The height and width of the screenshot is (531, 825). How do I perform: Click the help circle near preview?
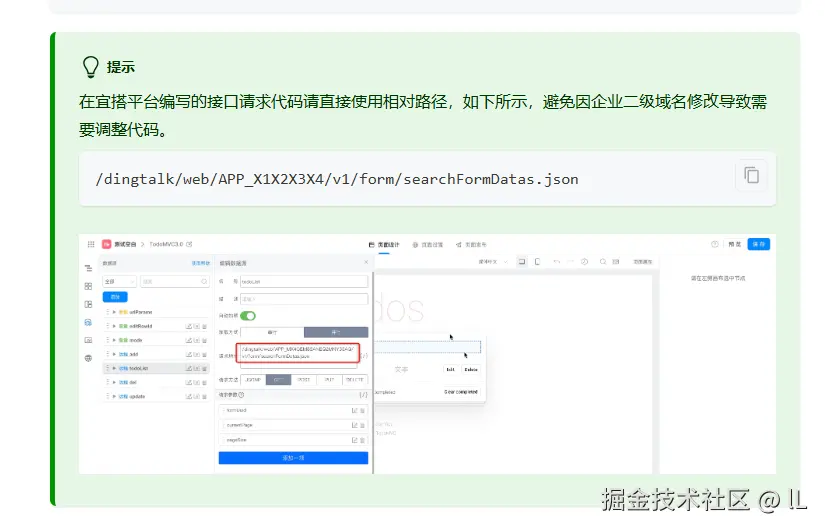pyautogui.click(x=715, y=244)
